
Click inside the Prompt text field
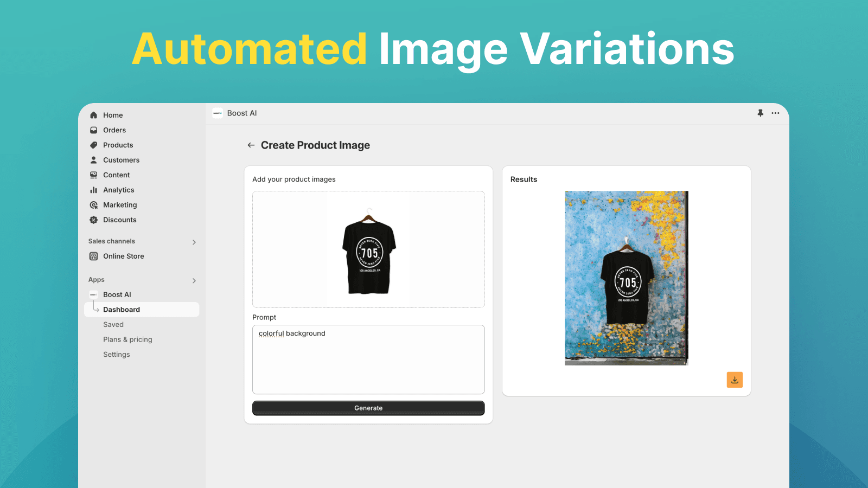[x=368, y=359]
